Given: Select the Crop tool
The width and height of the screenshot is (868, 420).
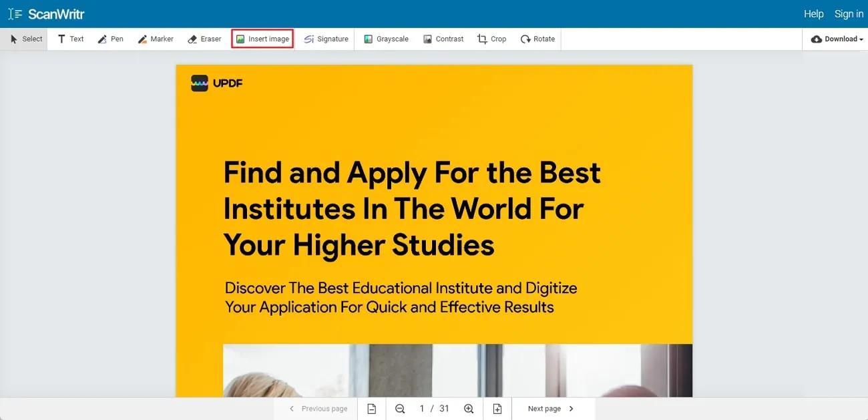Looking at the screenshot, I should (x=492, y=39).
